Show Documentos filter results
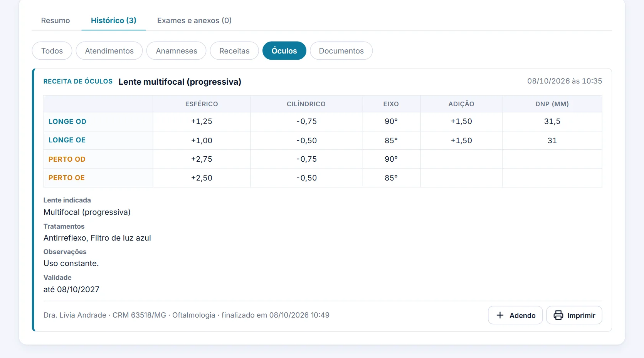The image size is (644, 358). click(x=341, y=51)
